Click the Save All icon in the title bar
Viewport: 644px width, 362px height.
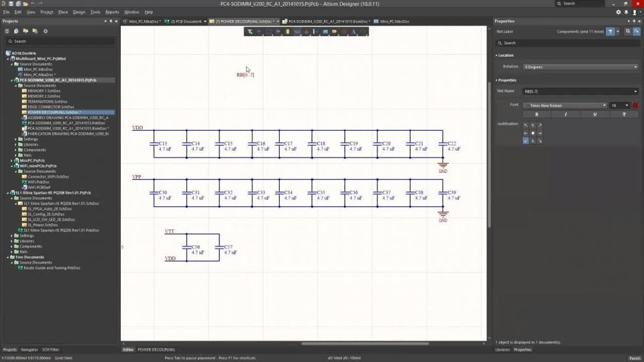pyautogui.click(x=18, y=4)
